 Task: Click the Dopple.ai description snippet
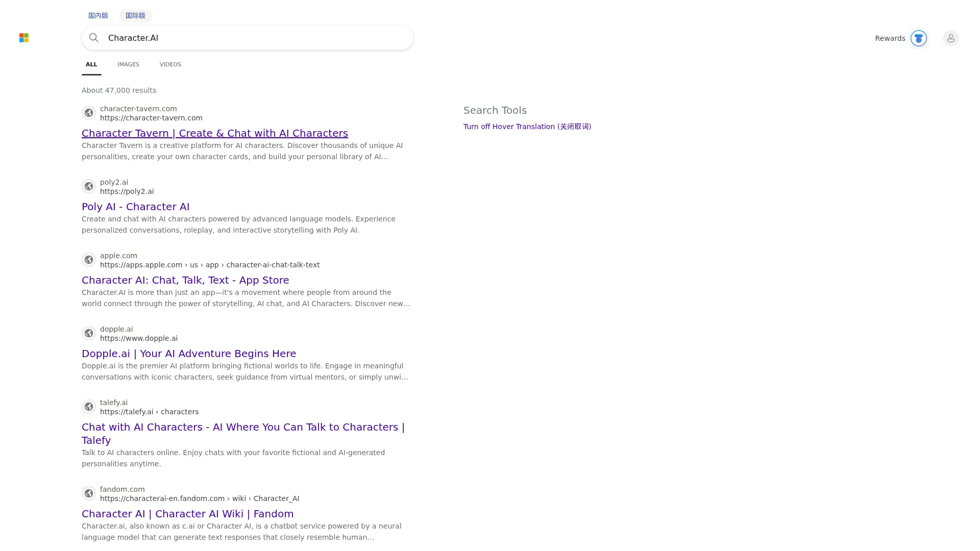click(x=245, y=371)
